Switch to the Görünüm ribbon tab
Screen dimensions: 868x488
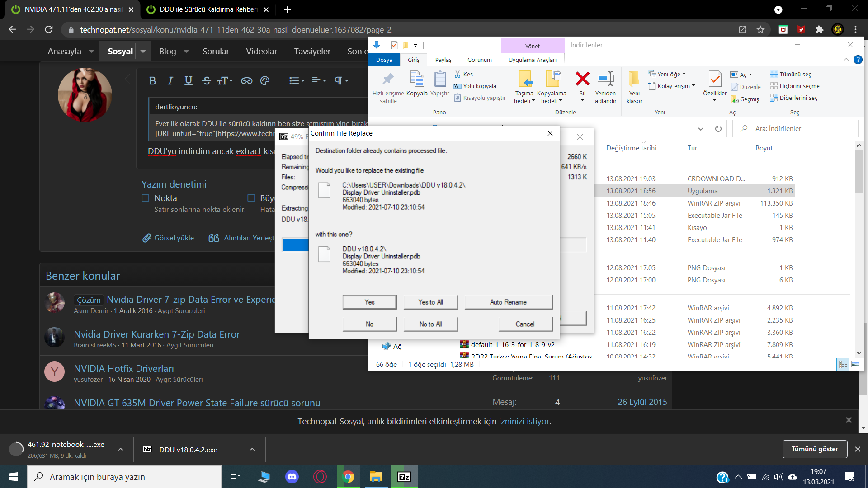(479, 60)
